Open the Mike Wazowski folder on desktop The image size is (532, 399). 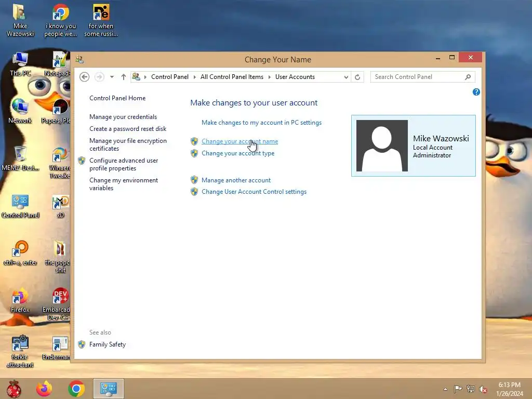click(x=20, y=20)
